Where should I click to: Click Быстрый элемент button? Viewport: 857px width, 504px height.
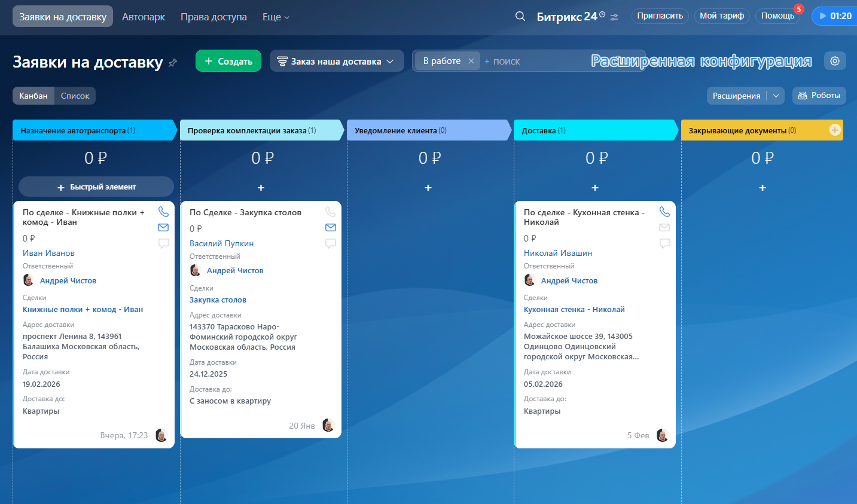tap(96, 187)
